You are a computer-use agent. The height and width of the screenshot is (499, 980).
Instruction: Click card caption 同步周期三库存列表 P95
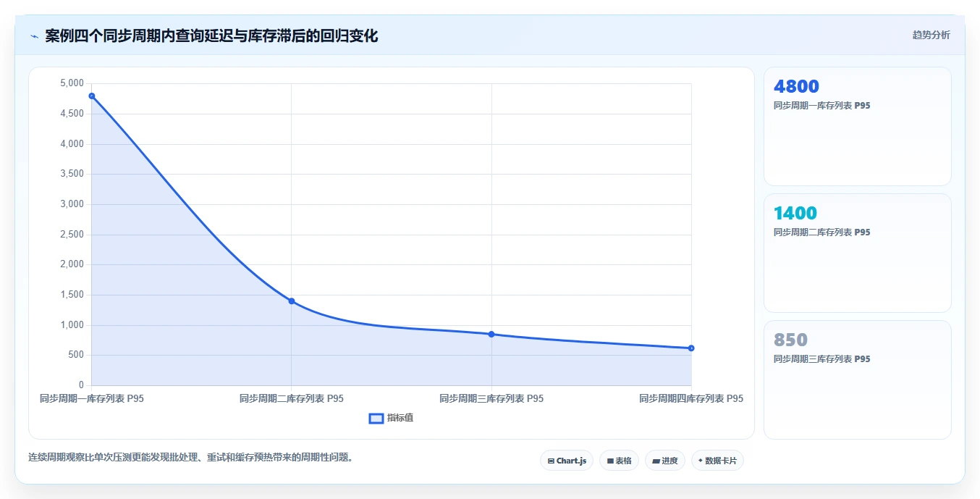pos(821,359)
